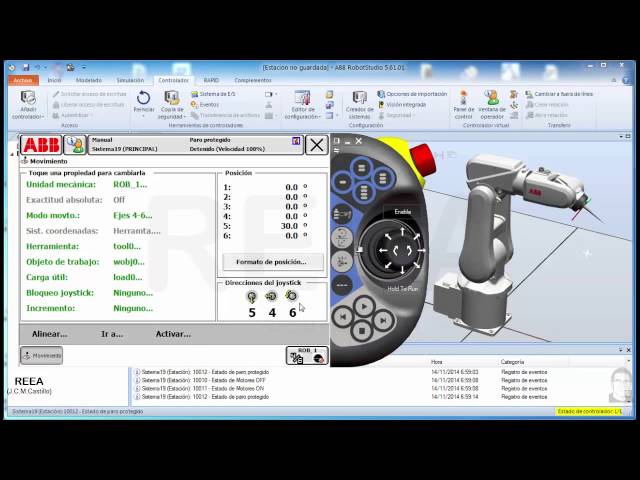Click joystick up-right diagonal arrow

point(416,237)
